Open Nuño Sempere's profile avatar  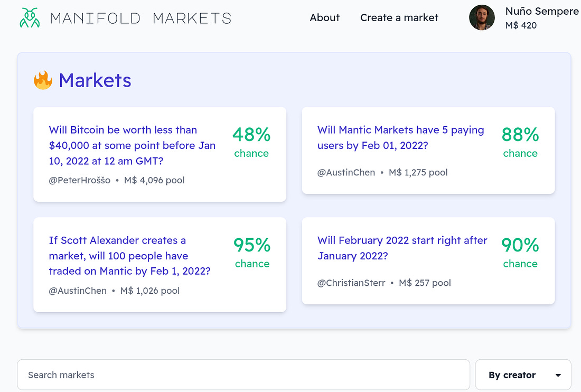pos(482,18)
